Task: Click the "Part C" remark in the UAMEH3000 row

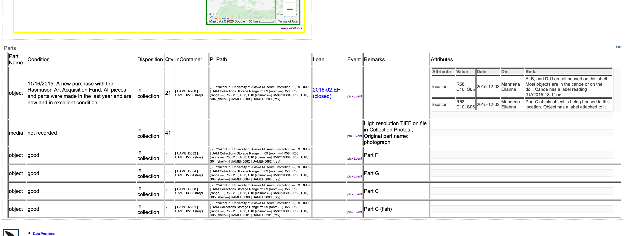Action: pos(371,191)
